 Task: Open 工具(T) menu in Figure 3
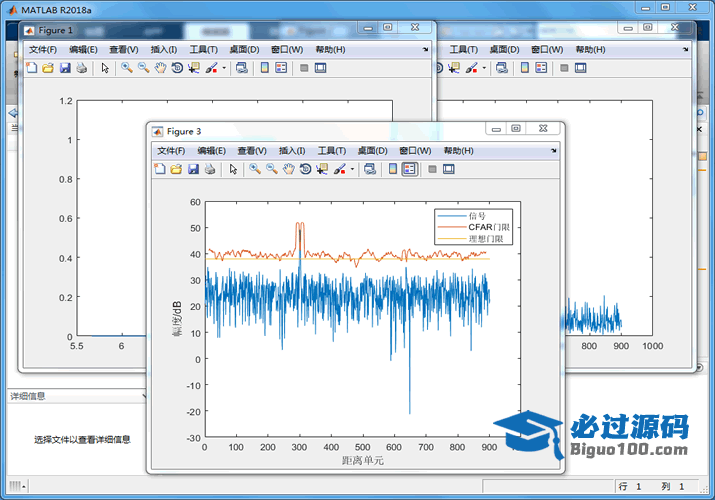[x=332, y=151]
